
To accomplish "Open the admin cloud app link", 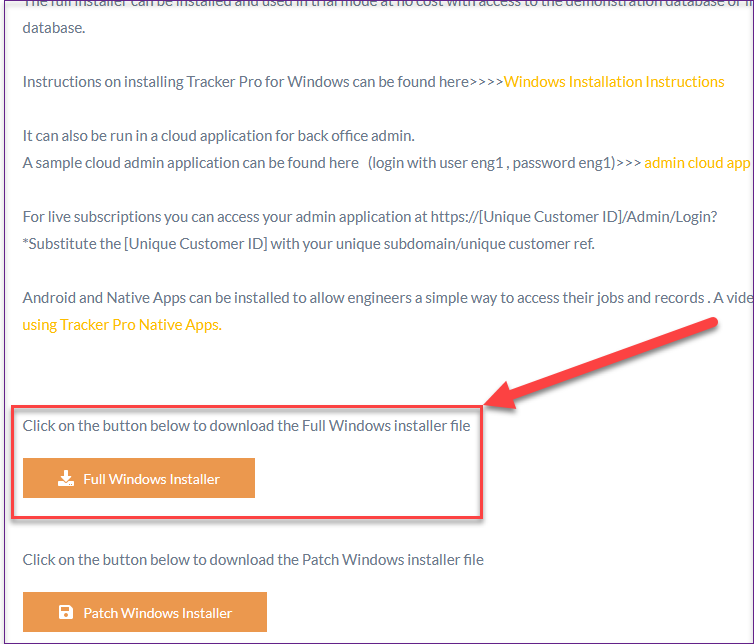I will pos(697,163).
